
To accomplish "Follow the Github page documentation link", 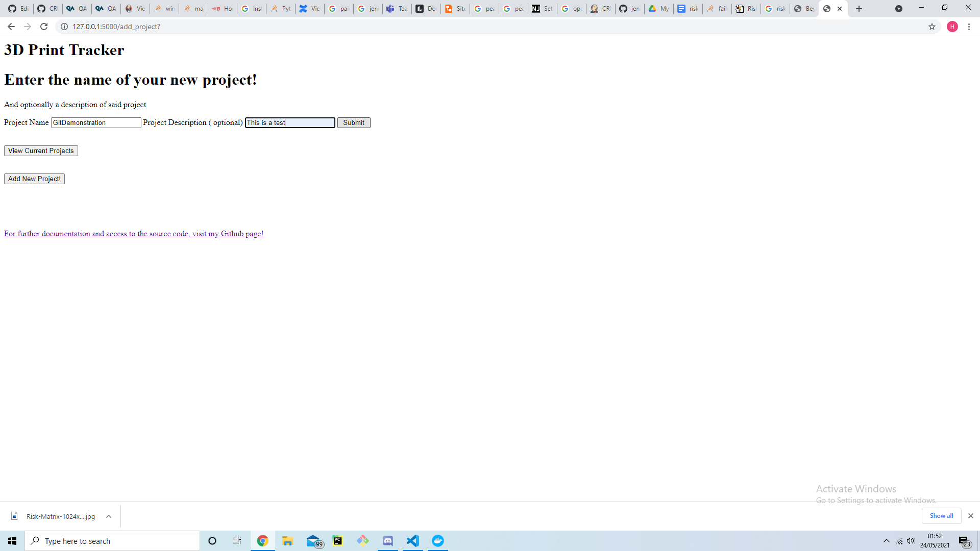I will (134, 234).
